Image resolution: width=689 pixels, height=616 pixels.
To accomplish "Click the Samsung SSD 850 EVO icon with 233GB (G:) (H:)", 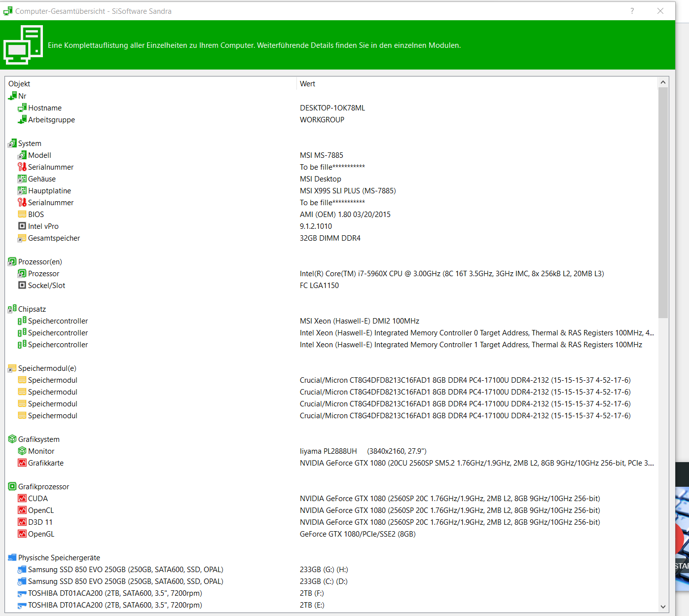I will [x=22, y=569].
